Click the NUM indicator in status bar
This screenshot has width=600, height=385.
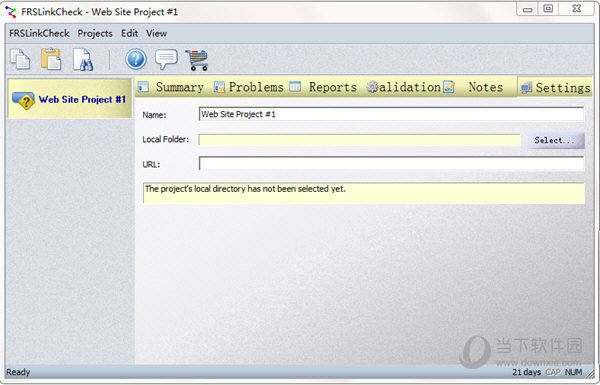pyautogui.click(x=573, y=372)
